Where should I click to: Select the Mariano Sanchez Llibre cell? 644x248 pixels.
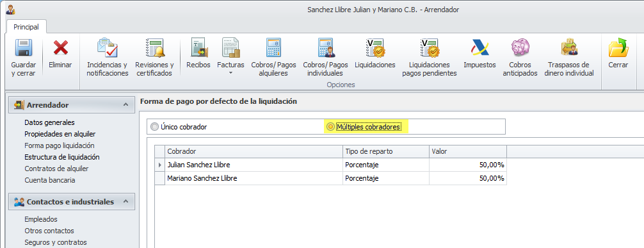(254, 179)
